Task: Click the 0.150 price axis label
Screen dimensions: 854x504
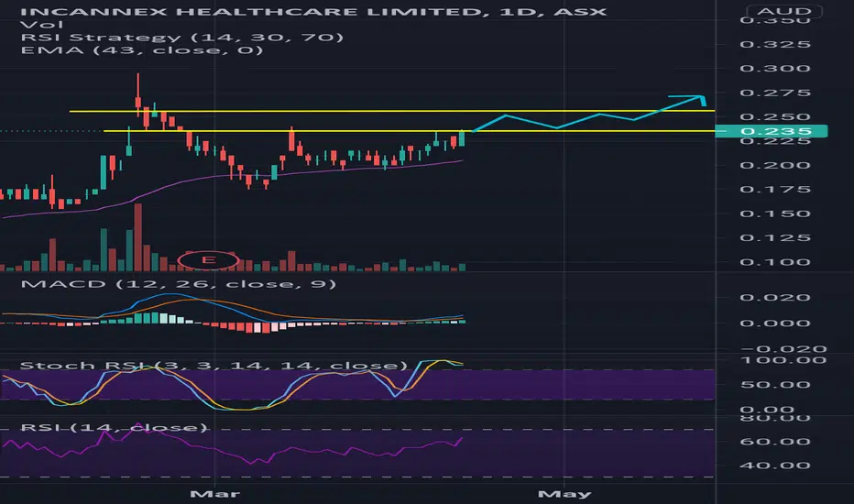Action: (x=775, y=214)
